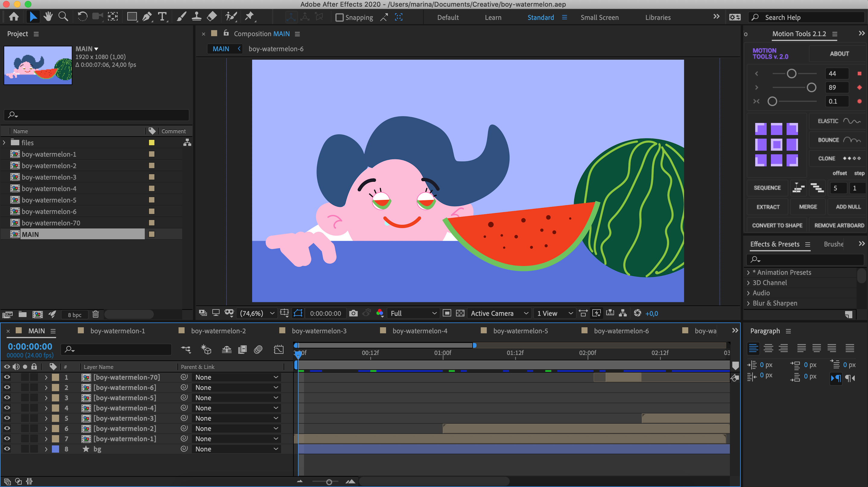Image resolution: width=868 pixels, height=487 pixels.
Task: Open the boy-watermelon-2 timeline tab
Action: click(x=218, y=331)
